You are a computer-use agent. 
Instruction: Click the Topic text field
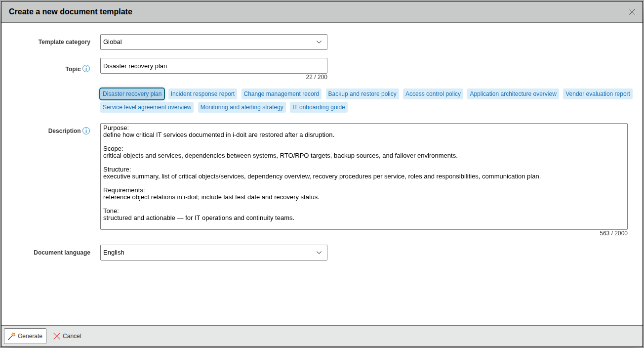pyautogui.click(x=214, y=66)
